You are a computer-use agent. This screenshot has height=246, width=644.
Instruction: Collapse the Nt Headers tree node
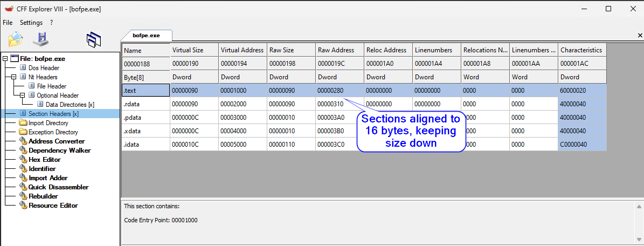[x=13, y=77]
